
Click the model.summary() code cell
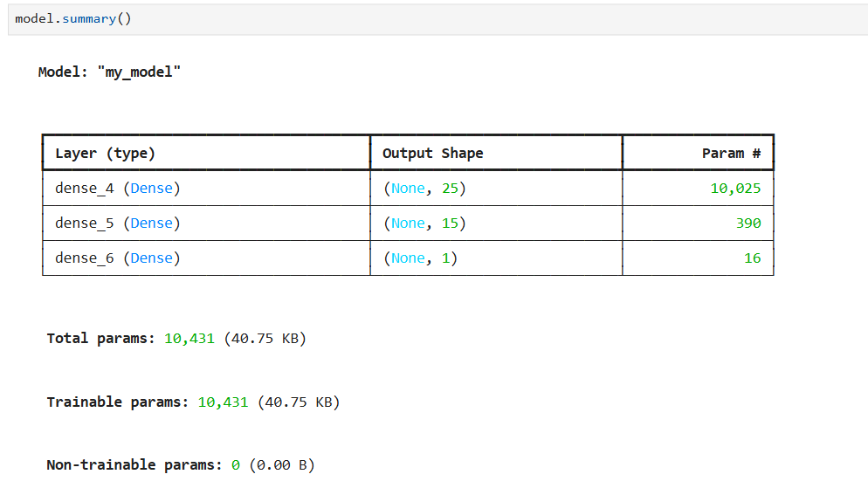437,19
